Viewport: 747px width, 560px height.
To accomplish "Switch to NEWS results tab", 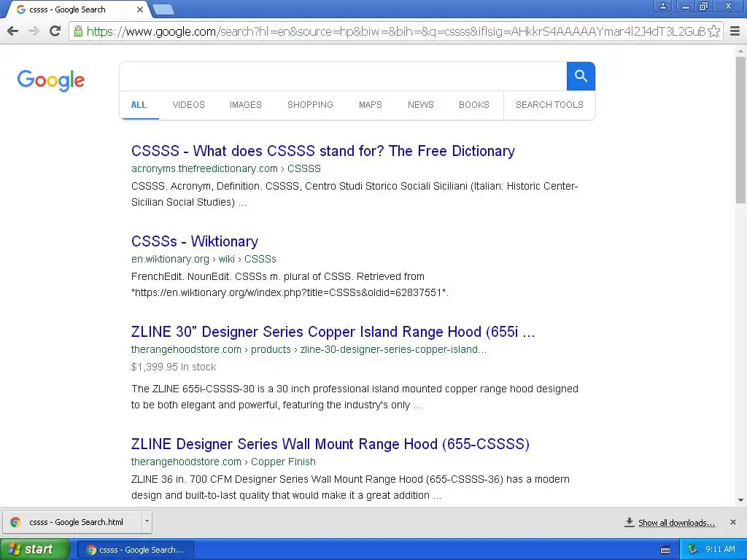I will [x=421, y=105].
